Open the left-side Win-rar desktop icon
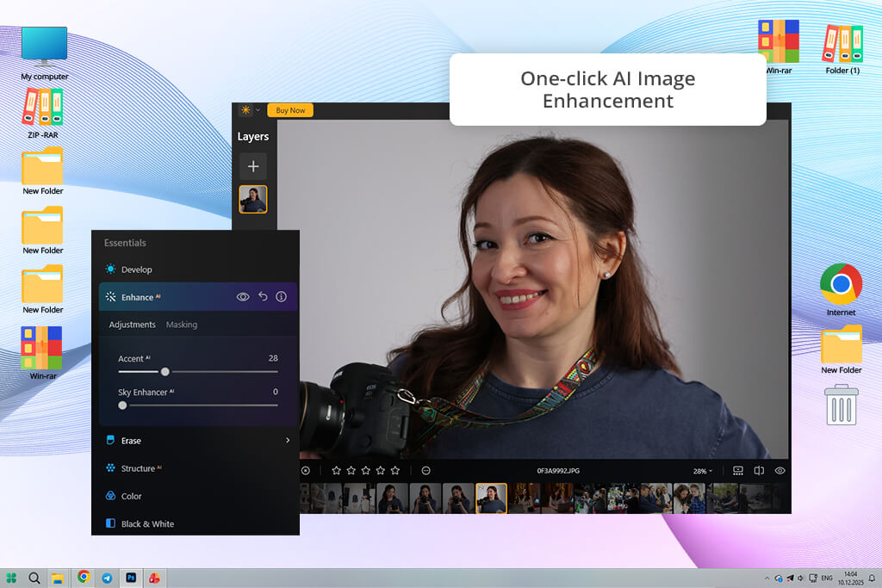 43,353
